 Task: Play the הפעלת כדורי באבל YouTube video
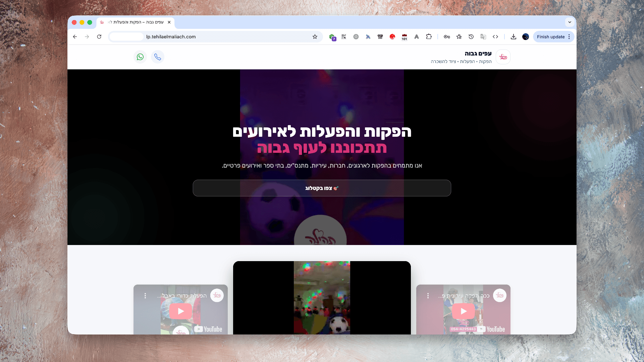coord(180,311)
